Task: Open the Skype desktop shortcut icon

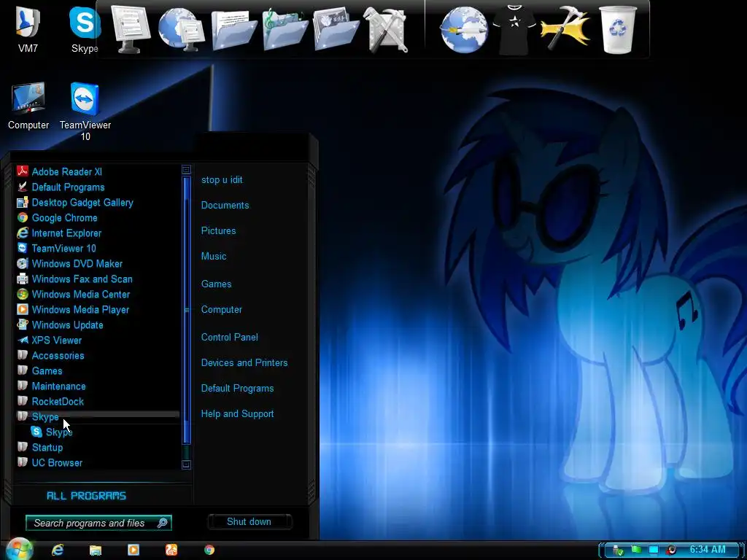Action: pos(85,29)
